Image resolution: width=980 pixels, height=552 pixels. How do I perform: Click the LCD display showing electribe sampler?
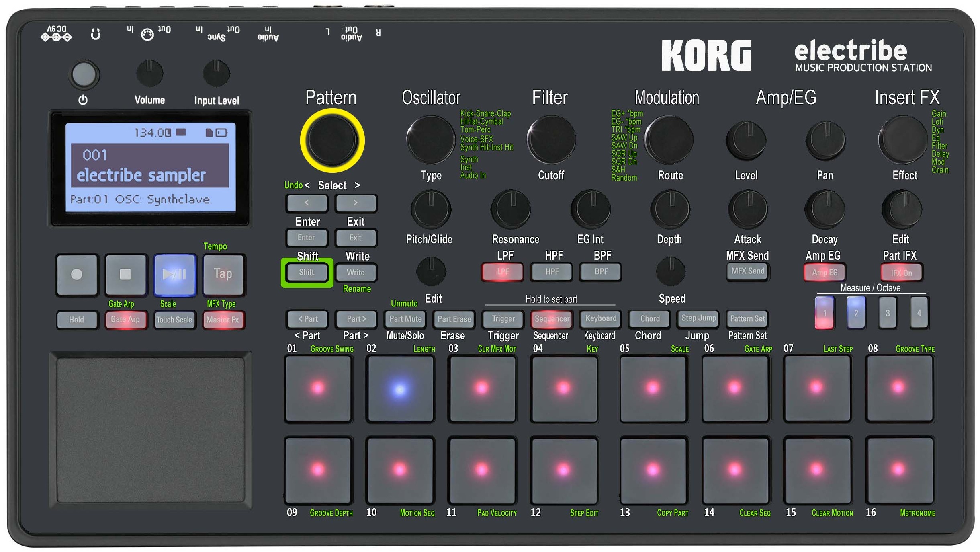(x=151, y=167)
